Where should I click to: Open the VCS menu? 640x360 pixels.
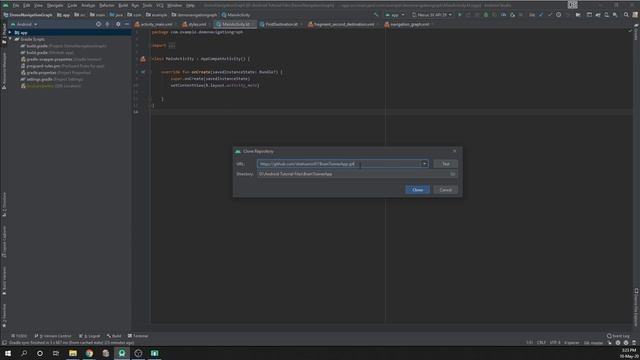pos(160,5)
